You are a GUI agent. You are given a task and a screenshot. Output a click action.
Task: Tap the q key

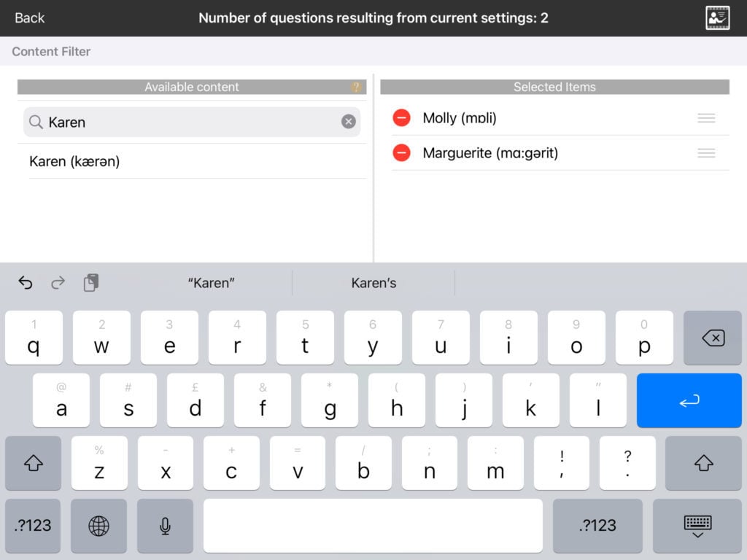click(34, 338)
